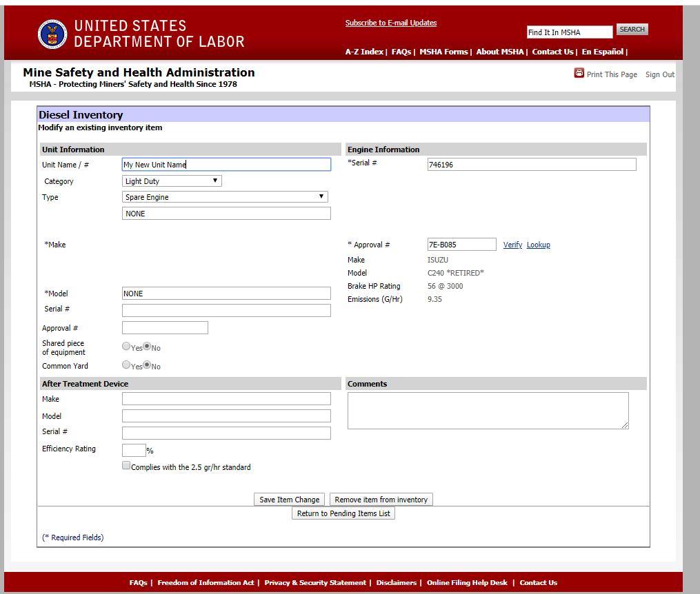The width and height of the screenshot is (700, 594).
Task: Open the Category dropdown showing Light Duty
Action: (172, 181)
